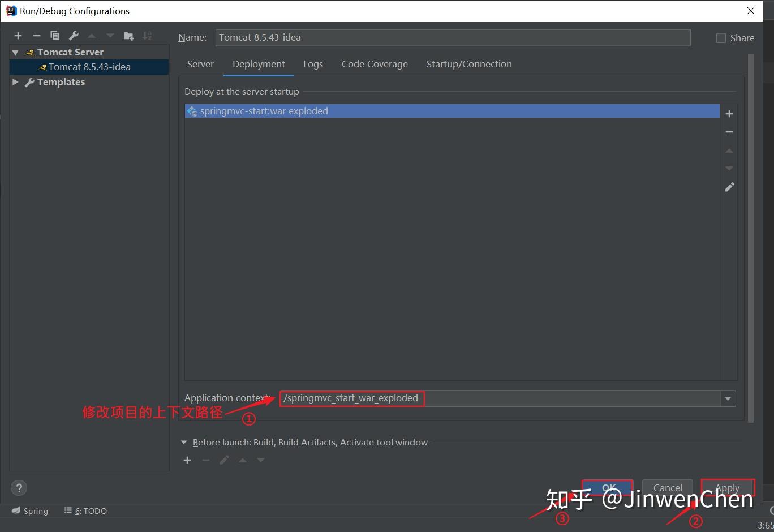This screenshot has height=532, width=774.
Task: Open the Startup/Connection tab
Action: pyautogui.click(x=469, y=64)
